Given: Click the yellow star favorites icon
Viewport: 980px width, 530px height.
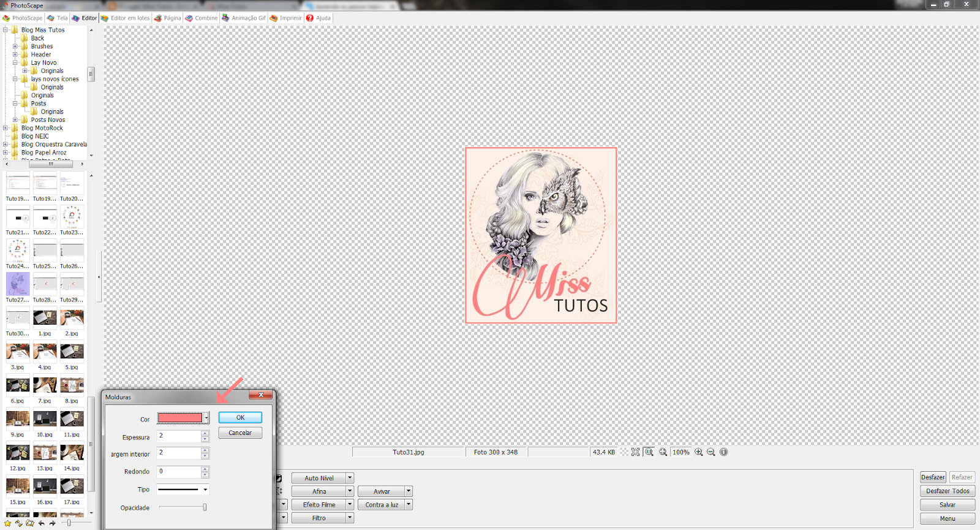Looking at the screenshot, I should coord(7,523).
